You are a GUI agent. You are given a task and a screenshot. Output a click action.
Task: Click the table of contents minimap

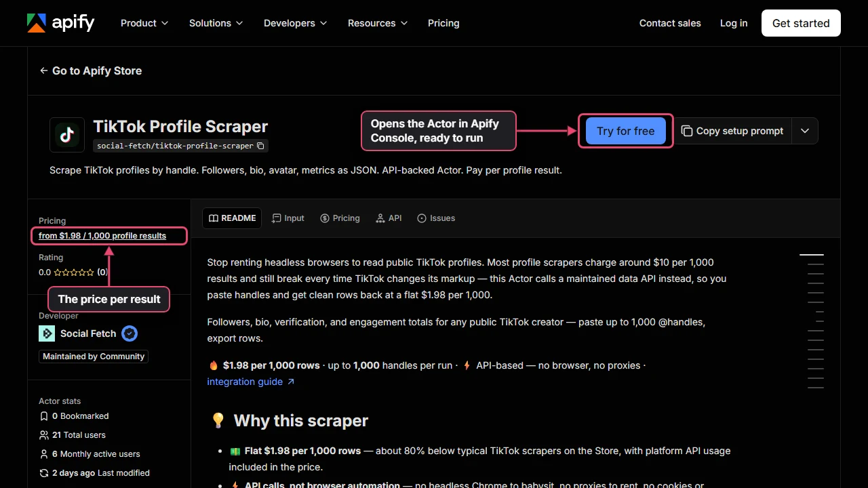point(813,321)
